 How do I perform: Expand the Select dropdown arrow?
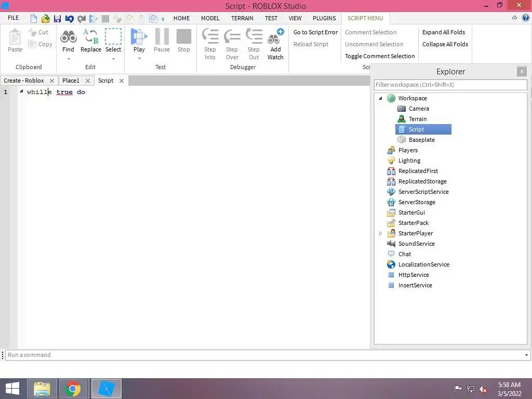pyautogui.click(x=113, y=59)
